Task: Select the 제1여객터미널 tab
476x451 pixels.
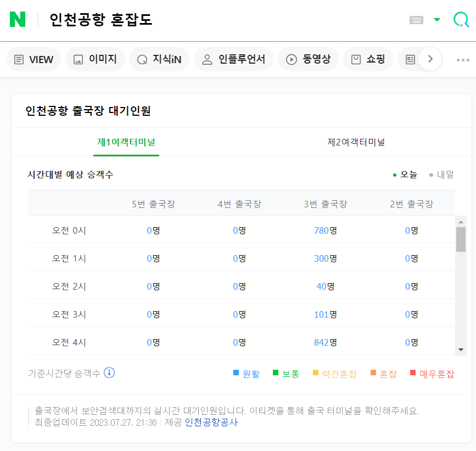Action: (x=126, y=142)
